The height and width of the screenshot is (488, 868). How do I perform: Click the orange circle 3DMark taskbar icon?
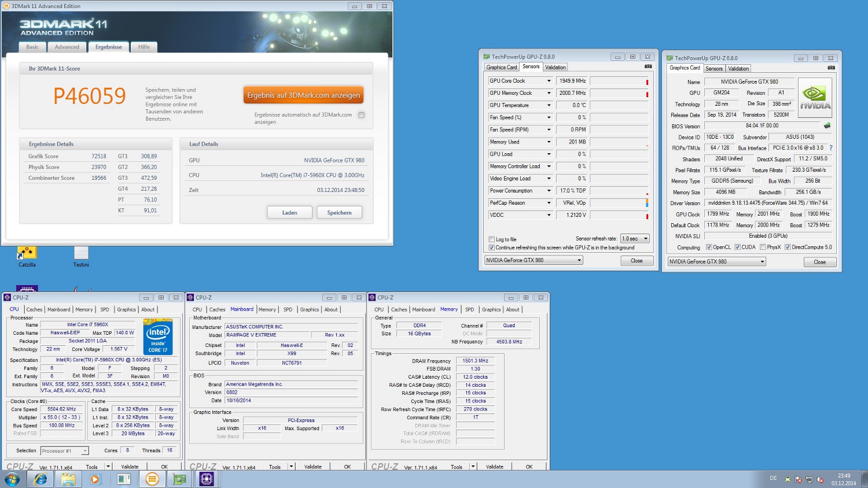(152, 479)
